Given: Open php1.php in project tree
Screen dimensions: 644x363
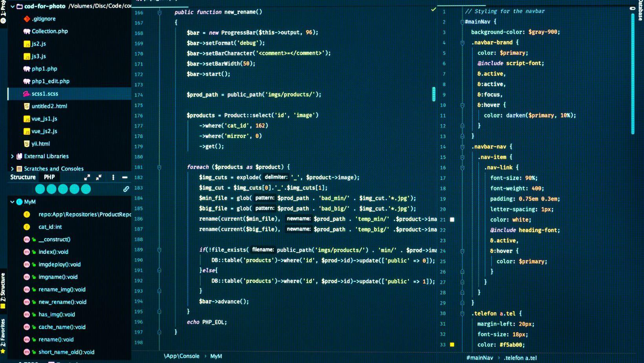Looking at the screenshot, I should click(x=44, y=69).
